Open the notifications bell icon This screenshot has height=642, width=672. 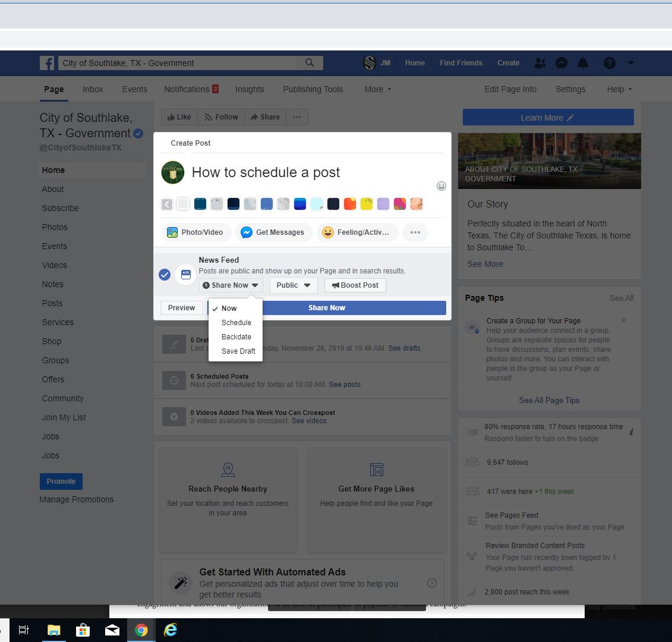[x=583, y=63]
